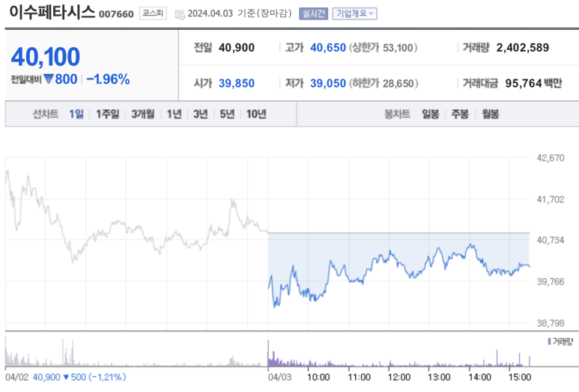Click the 거래량 legend marker in volume chart

click(x=550, y=341)
